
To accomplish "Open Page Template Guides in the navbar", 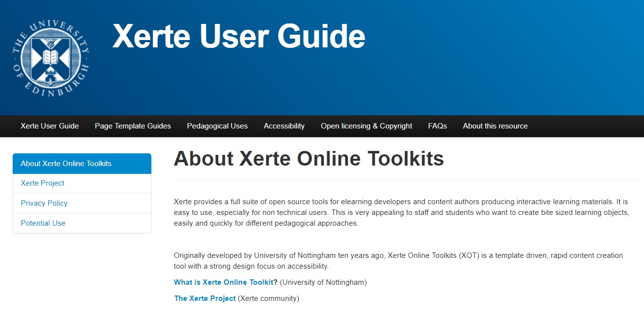I will click(133, 126).
